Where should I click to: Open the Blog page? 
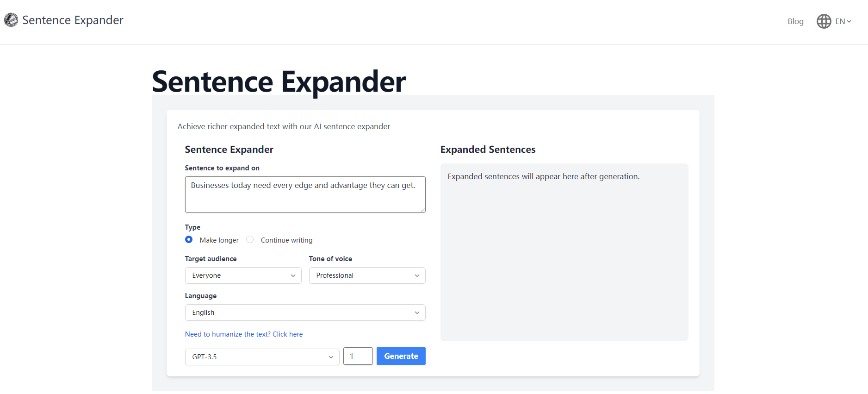[795, 21]
